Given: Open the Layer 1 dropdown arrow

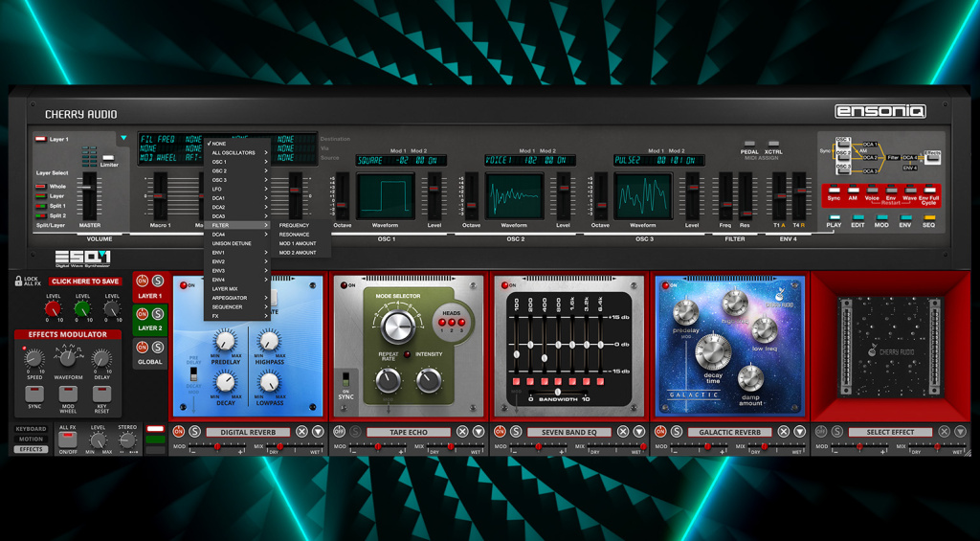Looking at the screenshot, I should (x=123, y=138).
